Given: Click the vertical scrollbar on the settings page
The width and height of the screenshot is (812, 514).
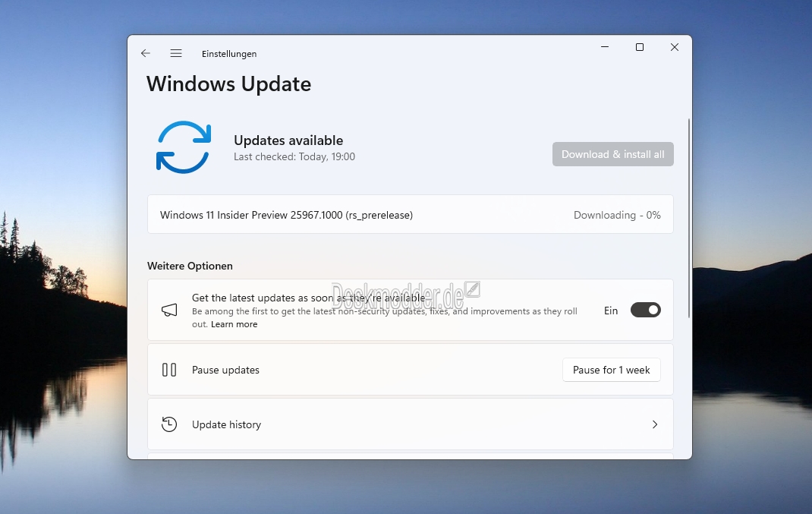Looking at the screenshot, I should [x=689, y=218].
